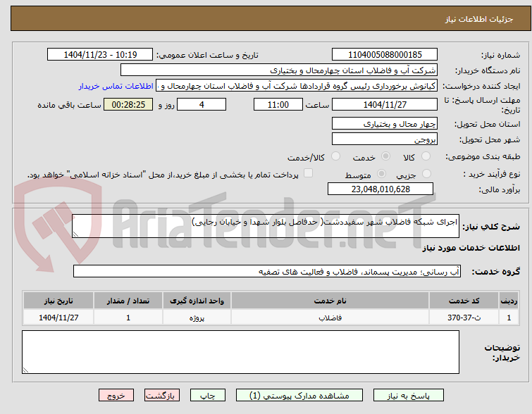Click the توضیحات خریدار buyer notes textarea
The width and height of the screenshot is (532, 414).
click(240, 352)
